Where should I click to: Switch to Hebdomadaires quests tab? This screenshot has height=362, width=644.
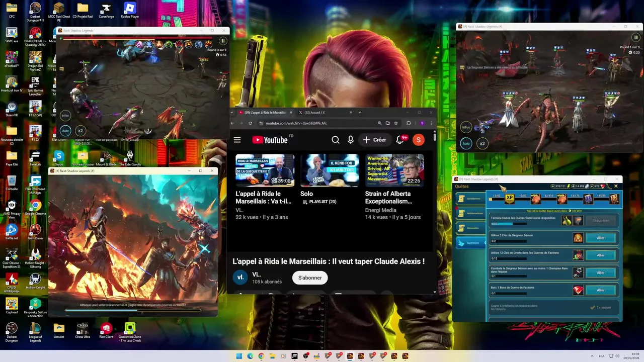(470, 213)
